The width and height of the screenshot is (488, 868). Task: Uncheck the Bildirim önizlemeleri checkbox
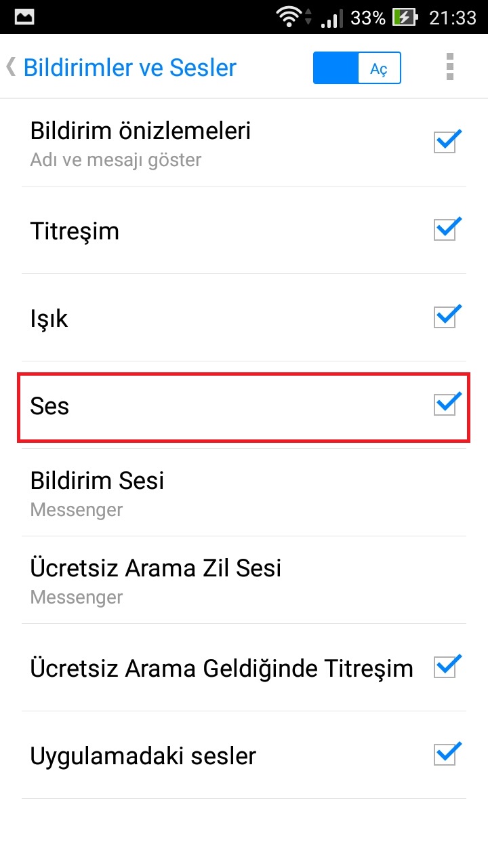point(447,141)
